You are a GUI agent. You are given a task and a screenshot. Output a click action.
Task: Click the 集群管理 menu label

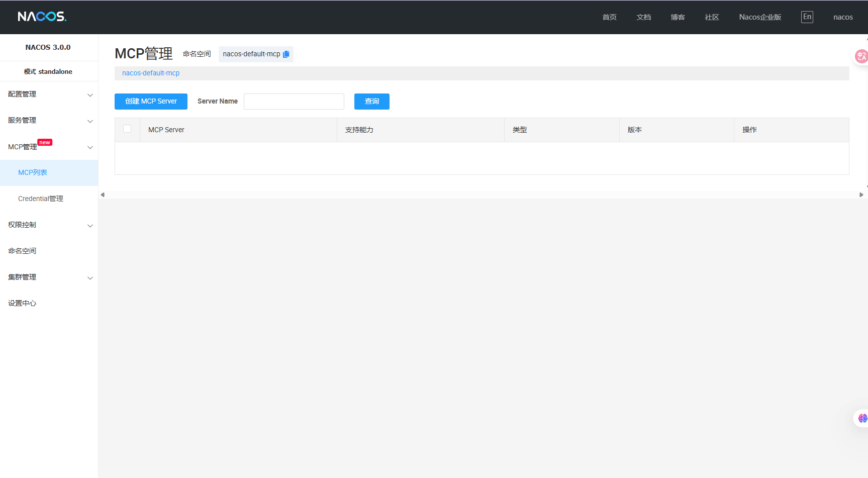[x=22, y=277]
